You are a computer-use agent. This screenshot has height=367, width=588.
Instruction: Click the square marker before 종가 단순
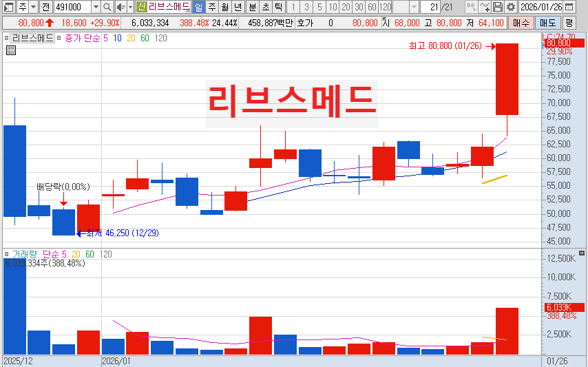click(59, 38)
